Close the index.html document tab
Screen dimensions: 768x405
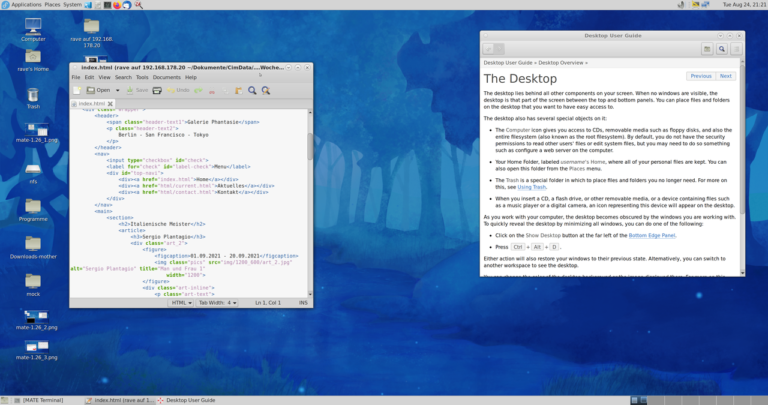click(x=112, y=104)
